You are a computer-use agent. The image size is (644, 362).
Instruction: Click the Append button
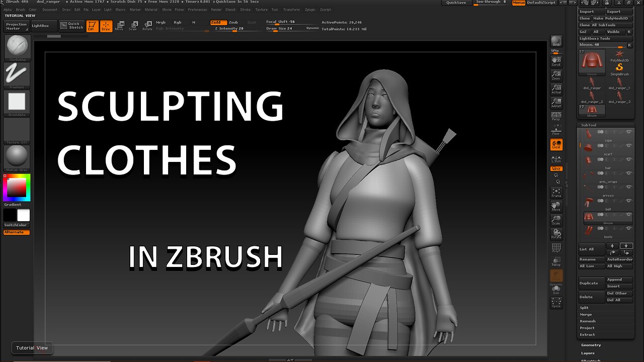(619, 280)
